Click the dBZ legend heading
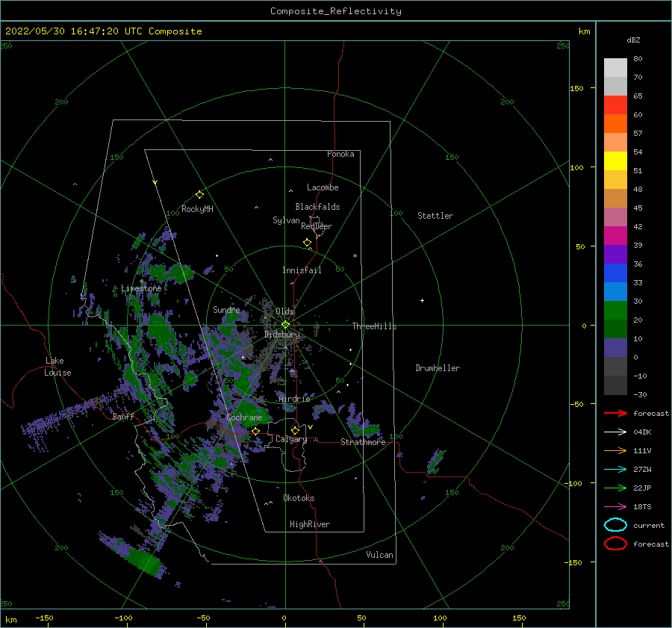Image resolution: width=672 pixels, height=628 pixels. pos(633,40)
